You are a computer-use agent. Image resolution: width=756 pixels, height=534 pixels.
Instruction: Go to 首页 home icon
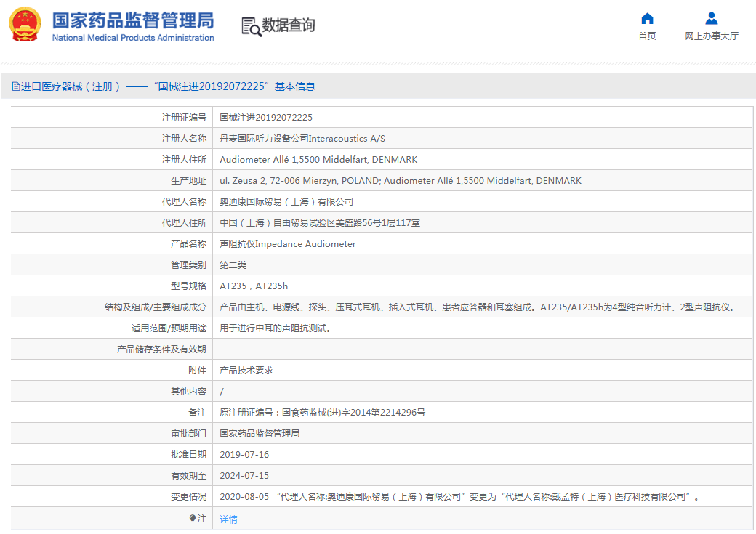tap(647, 19)
